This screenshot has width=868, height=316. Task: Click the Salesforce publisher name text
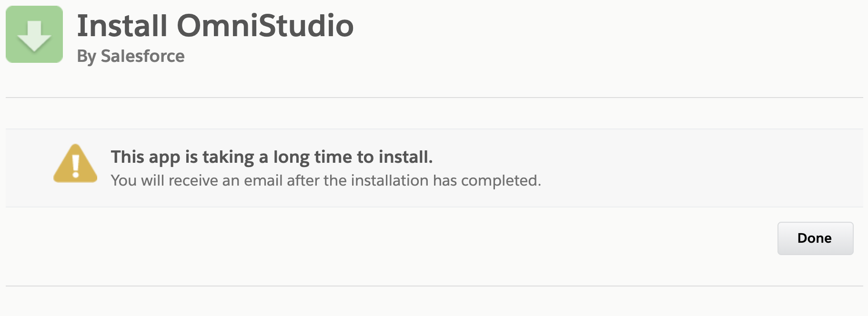click(x=131, y=56)
